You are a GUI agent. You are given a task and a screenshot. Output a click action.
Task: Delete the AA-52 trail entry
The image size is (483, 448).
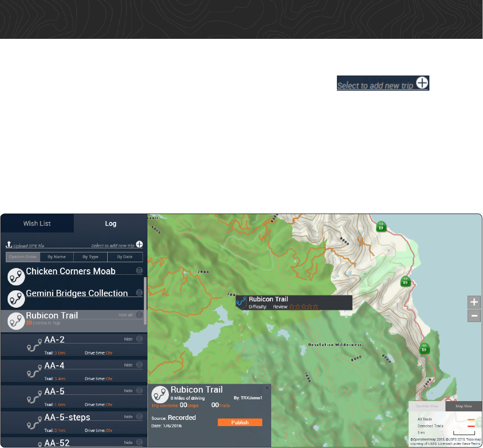(139, 442)
